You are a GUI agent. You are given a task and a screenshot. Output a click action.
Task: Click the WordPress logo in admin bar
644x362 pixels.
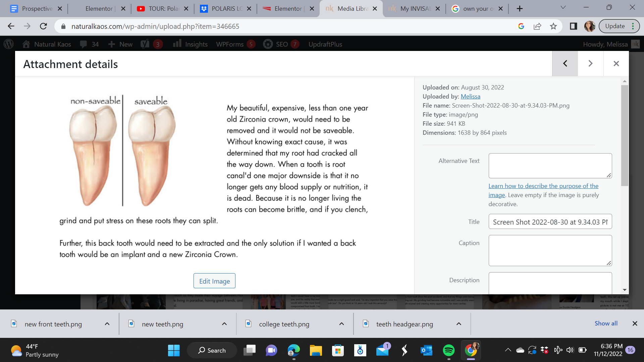(9, 44)
